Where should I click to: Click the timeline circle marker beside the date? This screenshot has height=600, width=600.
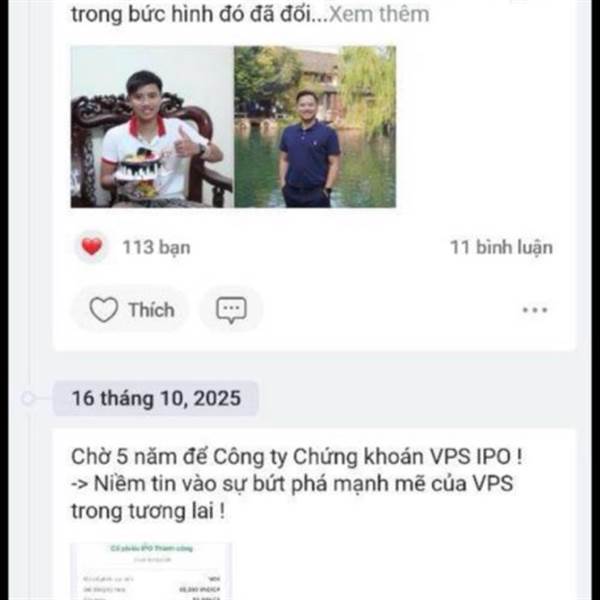[28, 399]
